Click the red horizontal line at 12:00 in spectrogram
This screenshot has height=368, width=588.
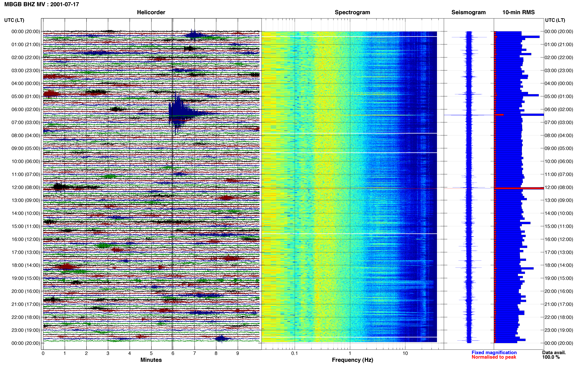(349, 188)
